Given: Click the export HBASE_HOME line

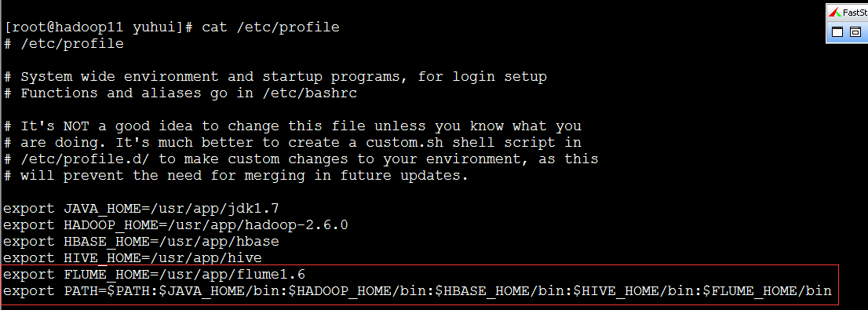Looking at the screenshot, I should [141, 242].
